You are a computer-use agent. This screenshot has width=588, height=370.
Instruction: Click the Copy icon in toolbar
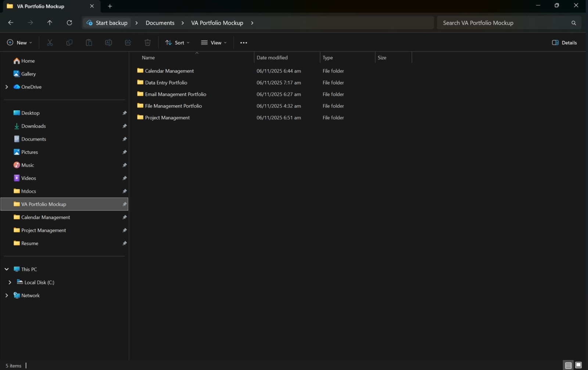click(x=69, y=43)
